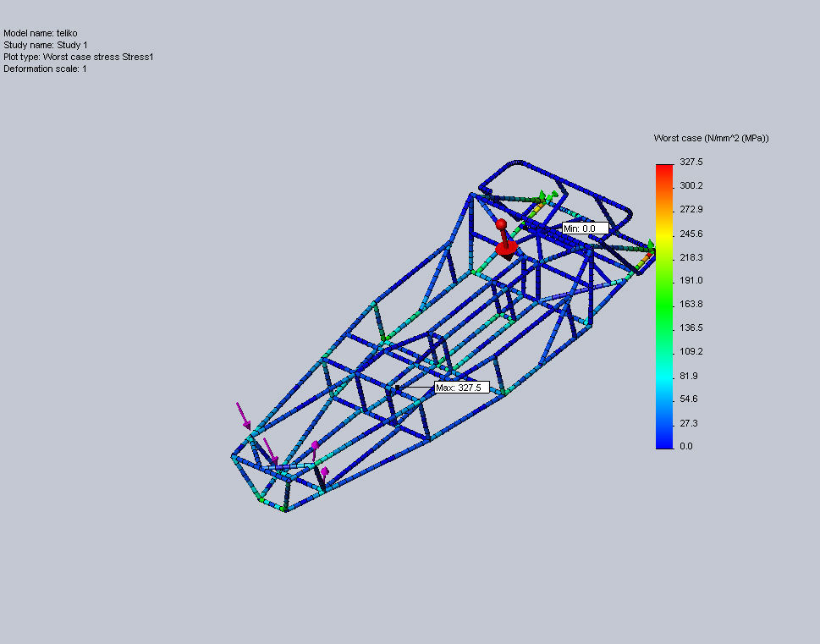Click the legend value 272.9

click(x=691, y=209)
